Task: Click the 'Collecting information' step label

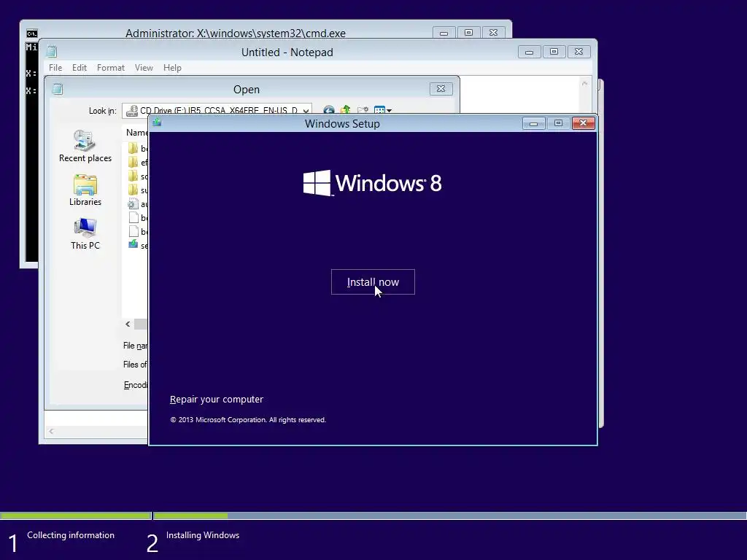Action: [71, 535]
